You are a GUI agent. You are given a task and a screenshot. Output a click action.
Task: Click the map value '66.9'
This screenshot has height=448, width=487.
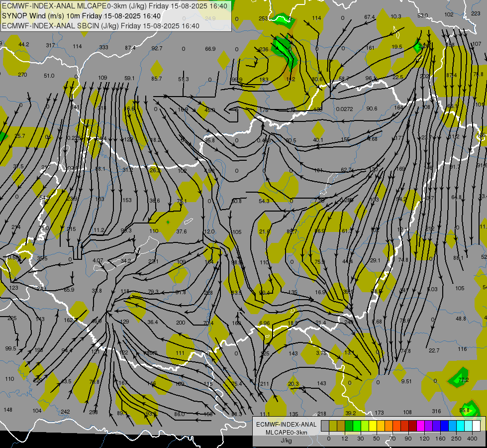point(210,49)
